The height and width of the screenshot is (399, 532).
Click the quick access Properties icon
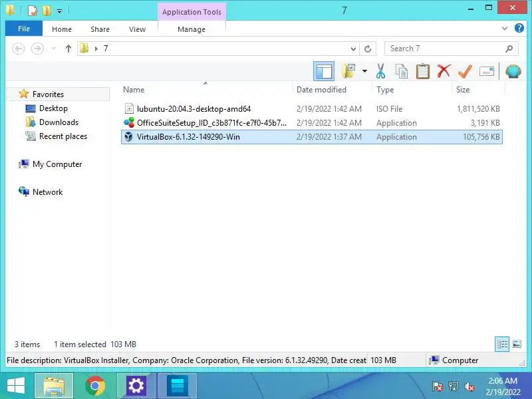[32, 11]
